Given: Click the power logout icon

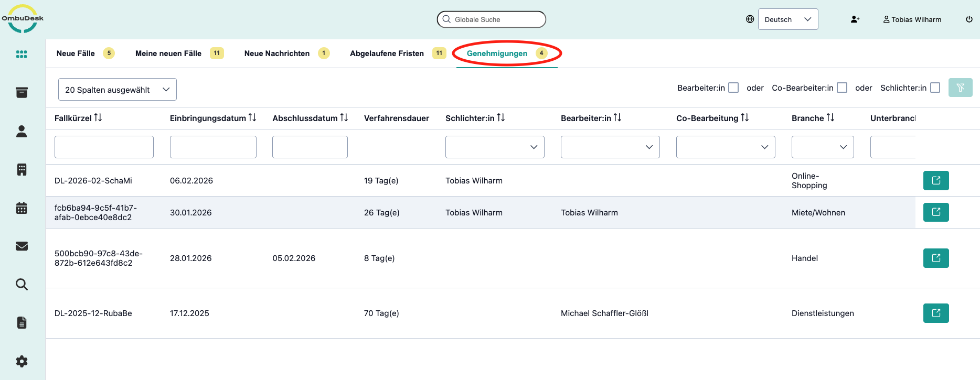Looking at the screenshot, I should [969, 19].
